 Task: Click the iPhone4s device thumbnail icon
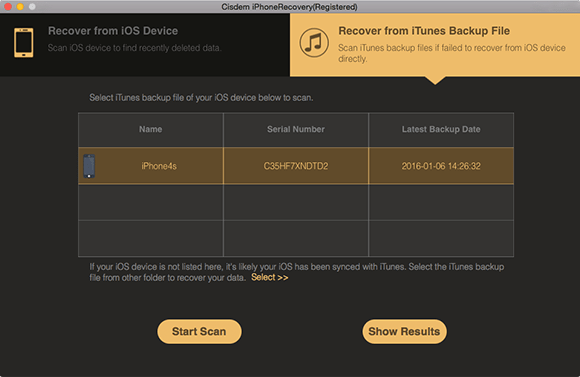(89, 166)
